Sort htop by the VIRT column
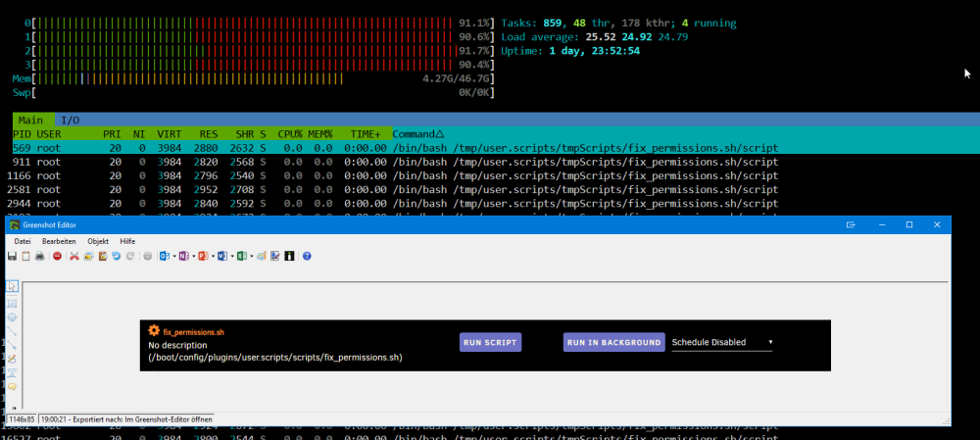This screenshot has height=440, width=980. [x=170, y=133]
